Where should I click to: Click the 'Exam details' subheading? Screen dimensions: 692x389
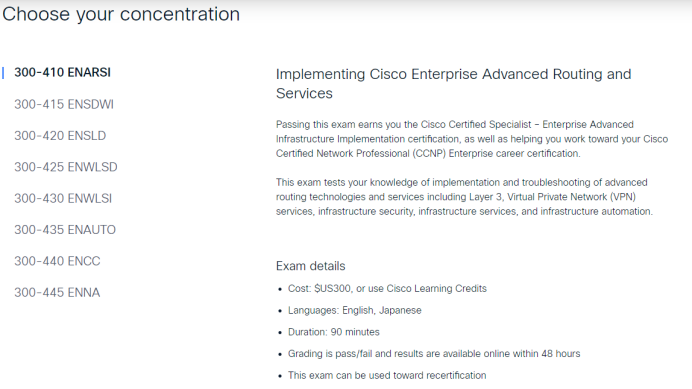point(311,266)
